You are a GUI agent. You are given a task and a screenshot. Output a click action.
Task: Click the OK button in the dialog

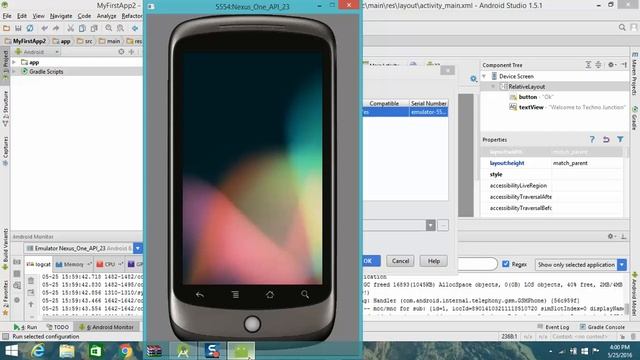pyautogui.click(x=371, y=261)
